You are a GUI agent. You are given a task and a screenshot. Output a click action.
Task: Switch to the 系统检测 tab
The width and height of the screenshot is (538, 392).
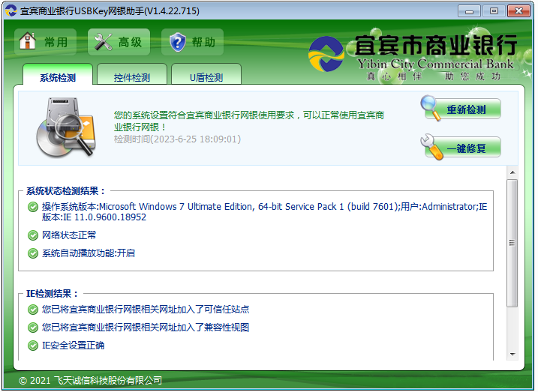point(58,77)
